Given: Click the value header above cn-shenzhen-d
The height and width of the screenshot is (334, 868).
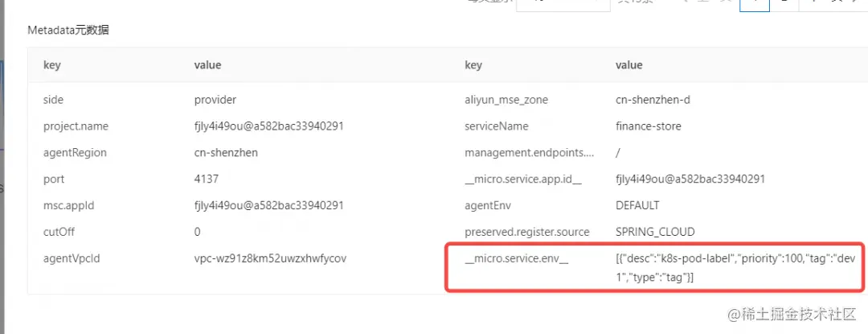Looking at the screenshot, I should tap(628, 65).
